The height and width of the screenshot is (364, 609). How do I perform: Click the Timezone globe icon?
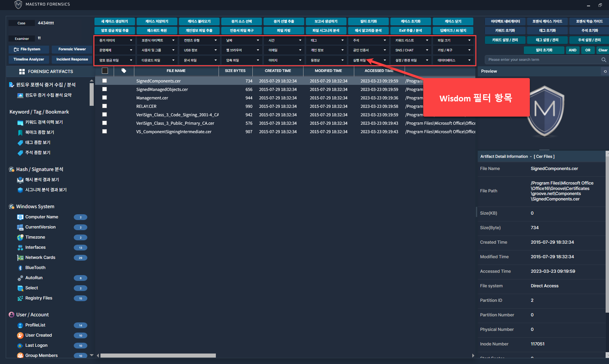click(x=20, y=237)
